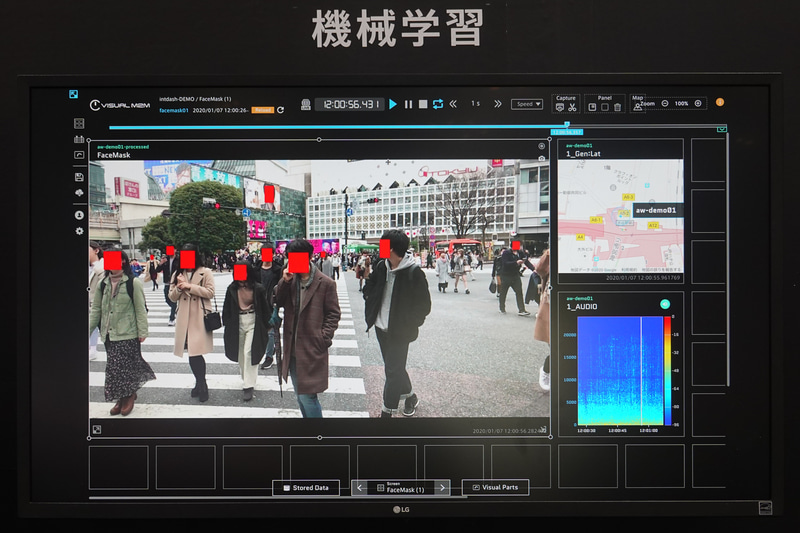Expand the FaceMask video via corner icon

click(x=97, y=429)
